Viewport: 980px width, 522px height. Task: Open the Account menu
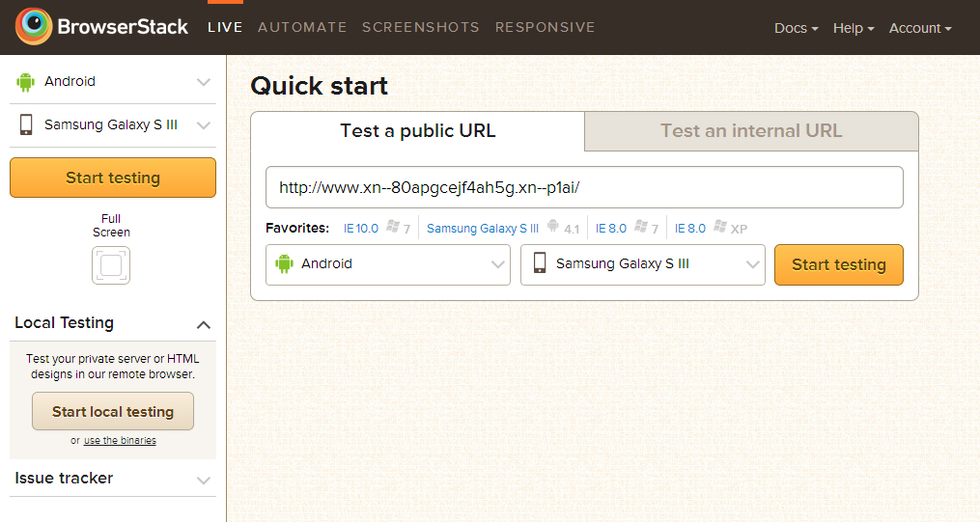920,28
